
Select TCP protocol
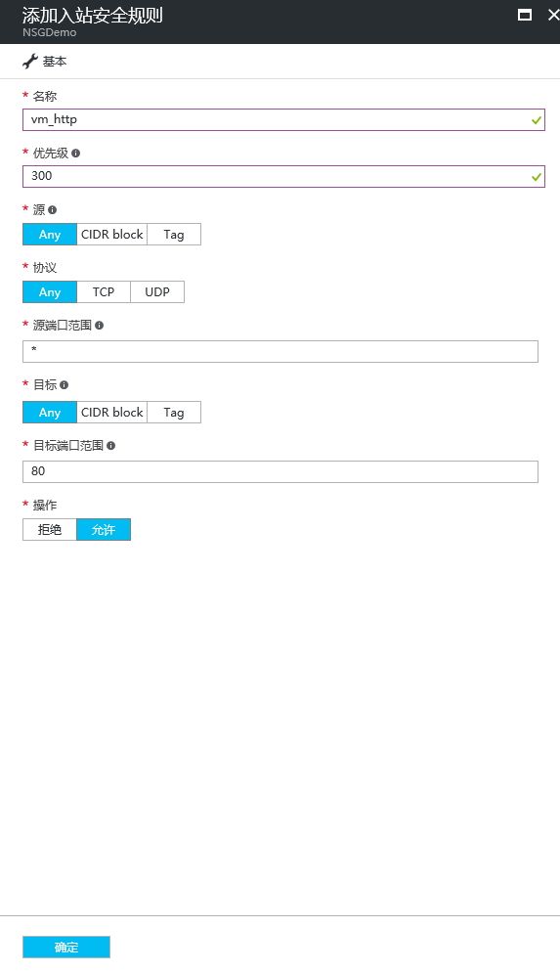(x=104, y=292)
